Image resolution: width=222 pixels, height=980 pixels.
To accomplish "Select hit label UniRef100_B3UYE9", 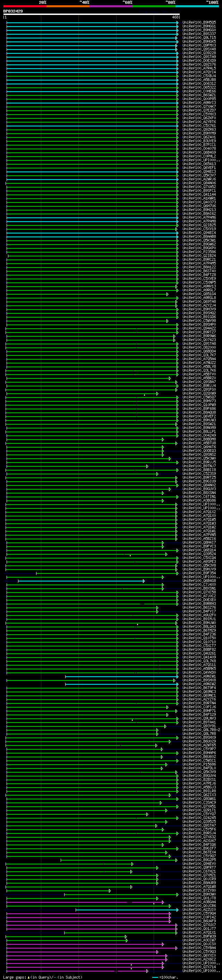I will 199,141.
